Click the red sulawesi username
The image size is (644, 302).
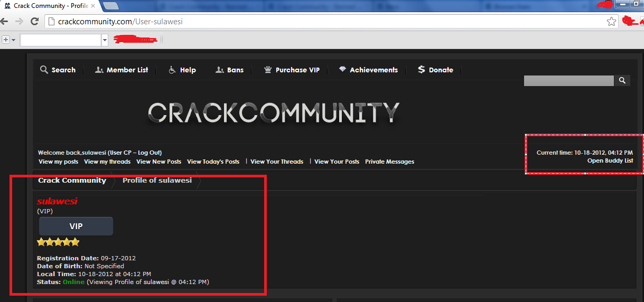tap(57, 201)
